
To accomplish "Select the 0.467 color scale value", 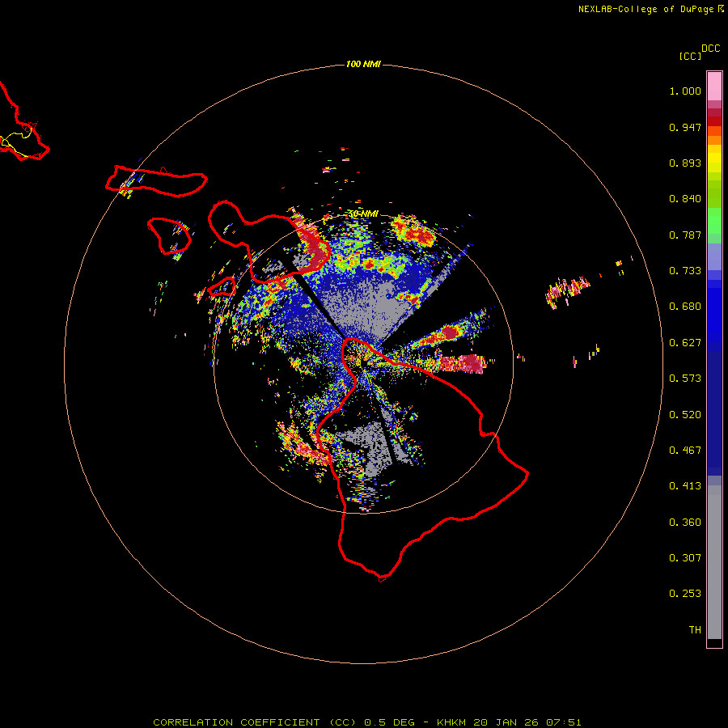I will point(685,451).
